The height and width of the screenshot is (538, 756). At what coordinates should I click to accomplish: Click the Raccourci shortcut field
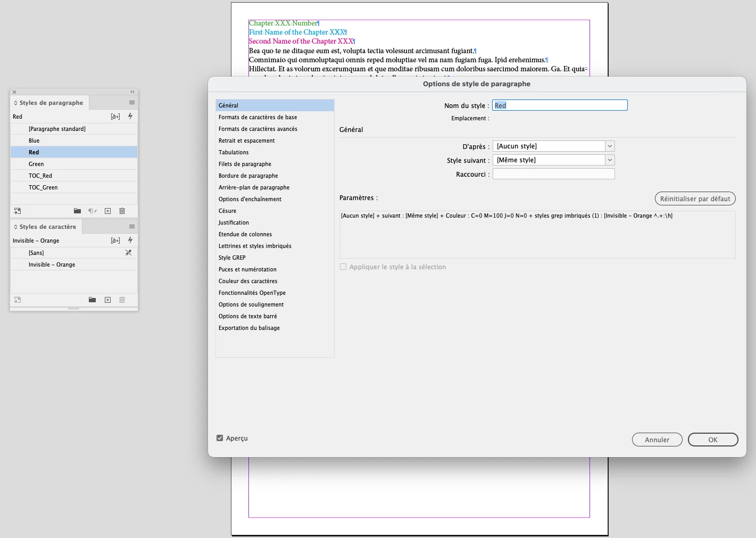point(554,174)
